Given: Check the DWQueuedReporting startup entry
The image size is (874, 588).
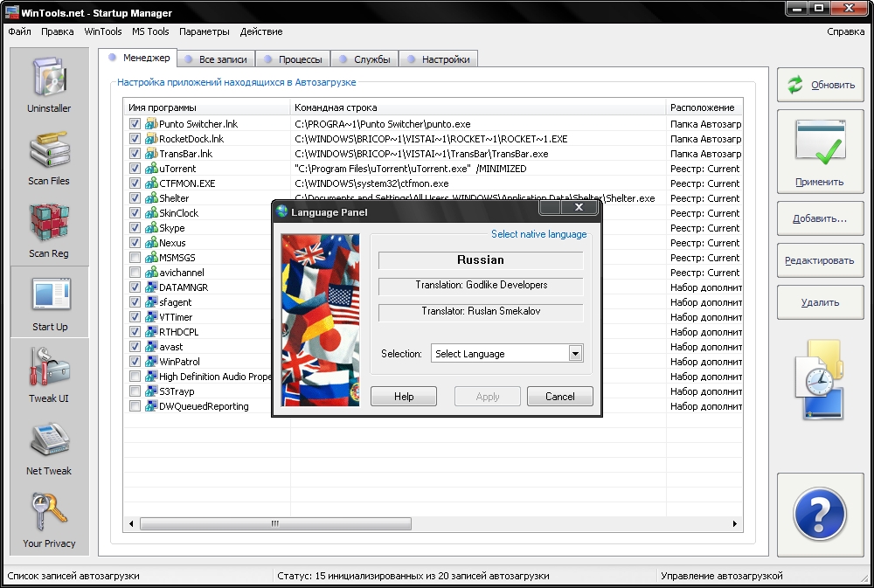Looking at the screenshot, I should 135,406.
